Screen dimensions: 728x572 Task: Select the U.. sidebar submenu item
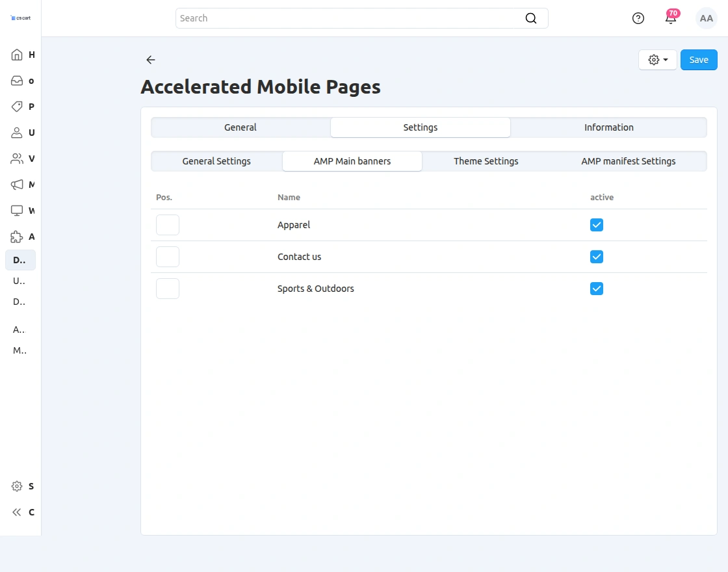pos(20,281)
